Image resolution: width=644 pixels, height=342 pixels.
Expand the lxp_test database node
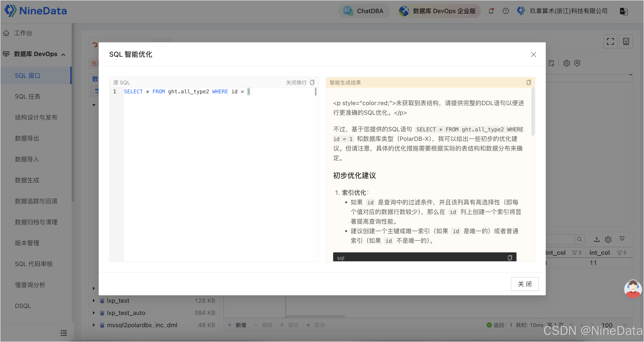point(94,301)
